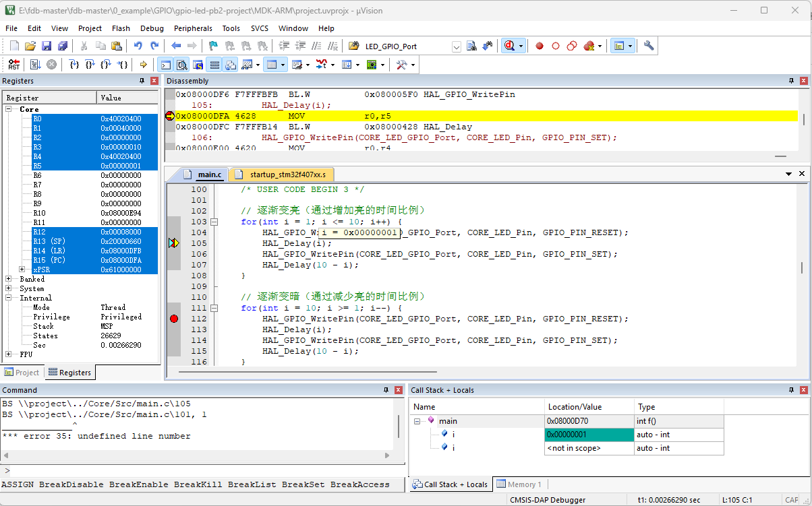812x506 pixels.
Task: Toggle the breakpoint on line 112
Action: (x=174, y=319)
